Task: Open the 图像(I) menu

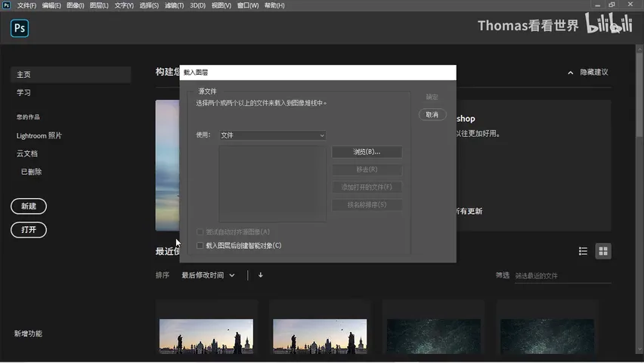Action: (75, 5)
